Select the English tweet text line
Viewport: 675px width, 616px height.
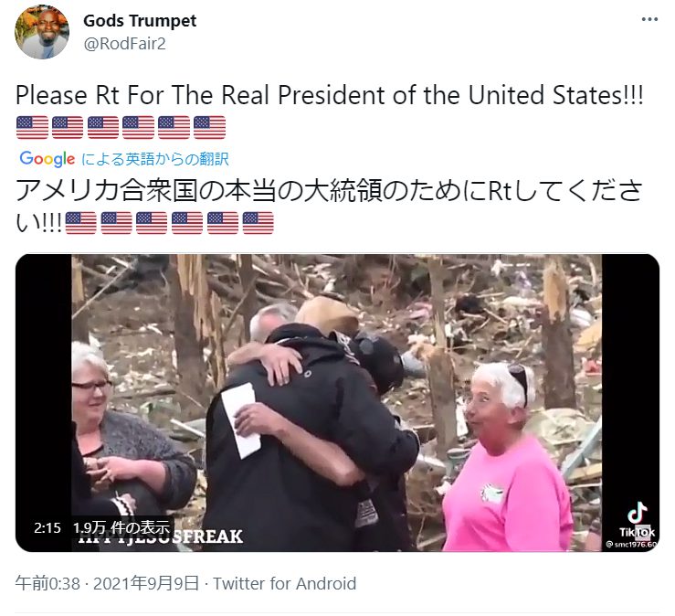pos(330,95)
